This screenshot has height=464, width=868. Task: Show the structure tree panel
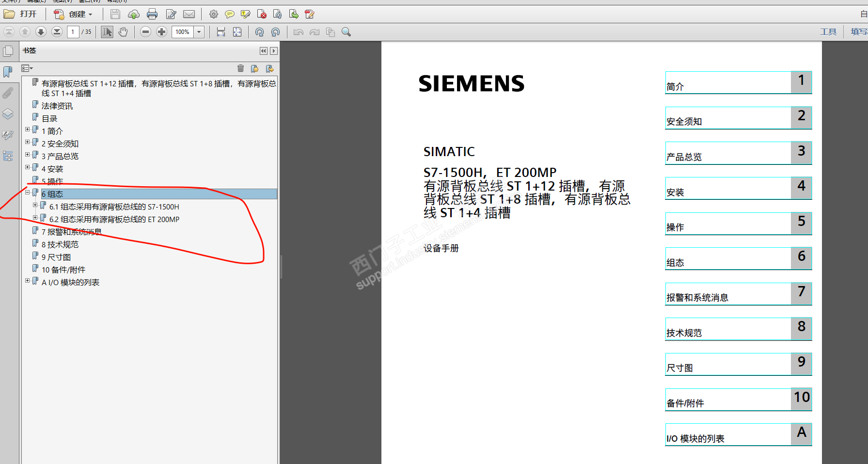(8, 156)
